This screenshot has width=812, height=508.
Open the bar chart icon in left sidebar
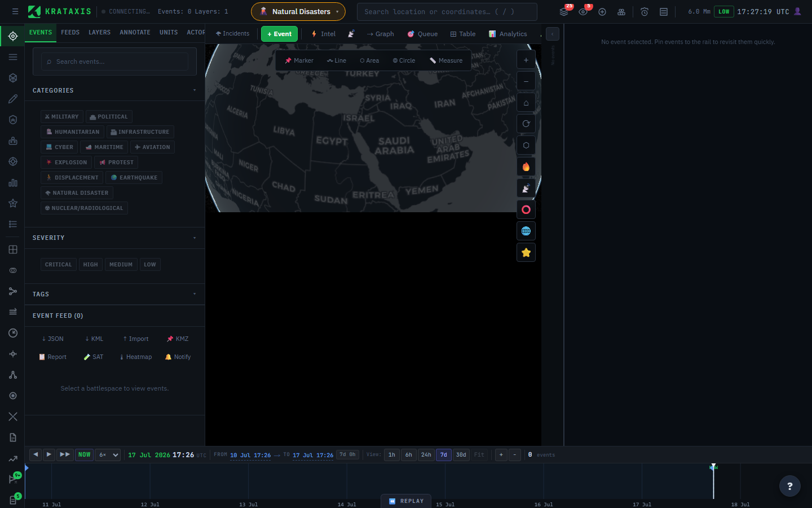tap(12, 182)
